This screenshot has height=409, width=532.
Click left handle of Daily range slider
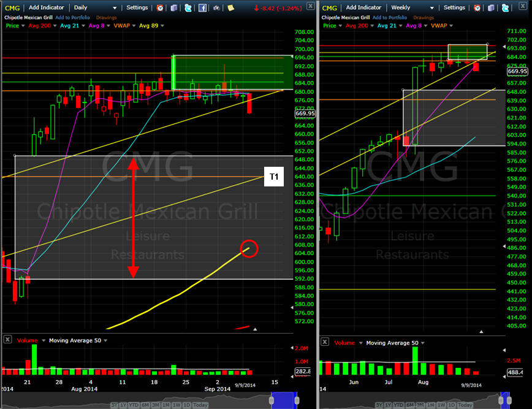point(272,400)
